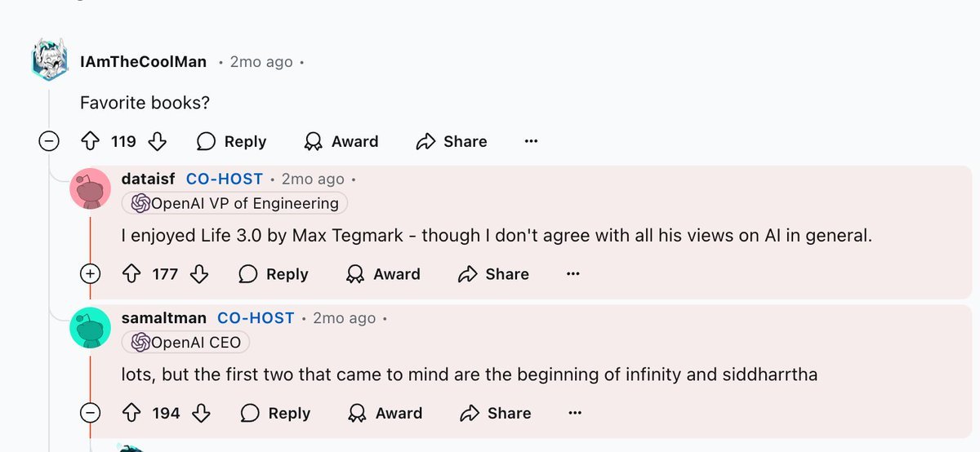
Task: Reply to IAmTheCoolMan's Favorite books comment
Action: (x=232, y=142)
